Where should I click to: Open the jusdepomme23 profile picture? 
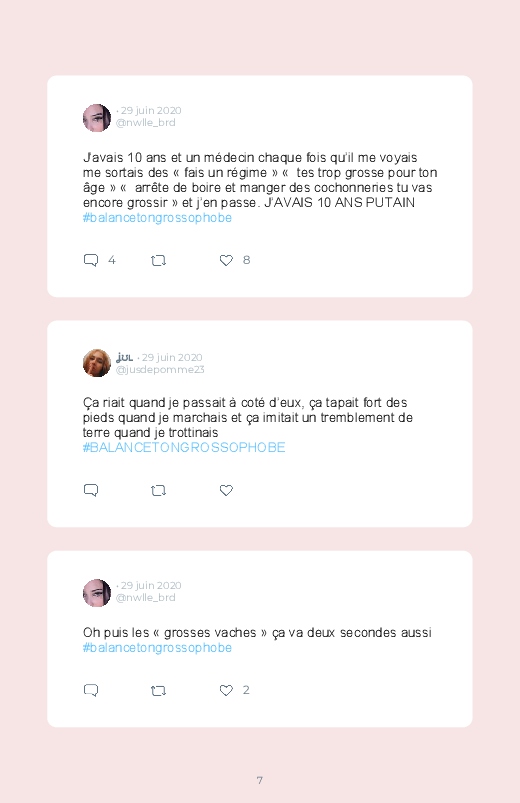(97, 363)
